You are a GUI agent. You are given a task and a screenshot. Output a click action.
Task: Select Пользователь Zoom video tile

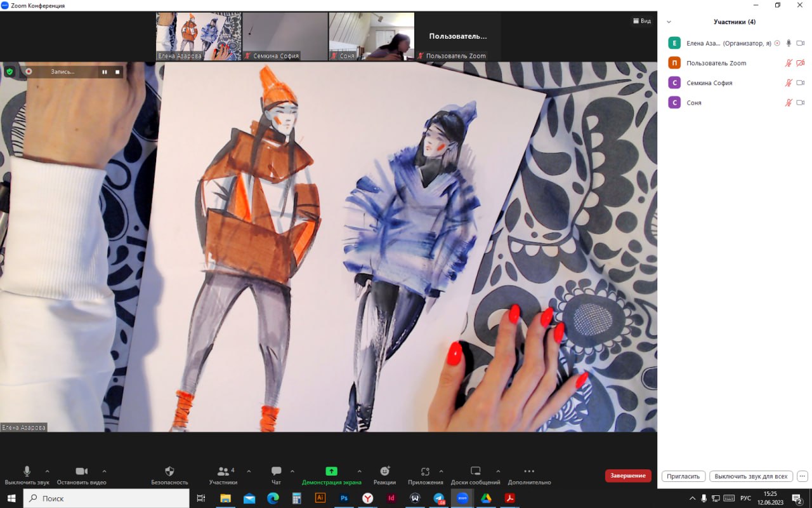(x=457, y=36)
